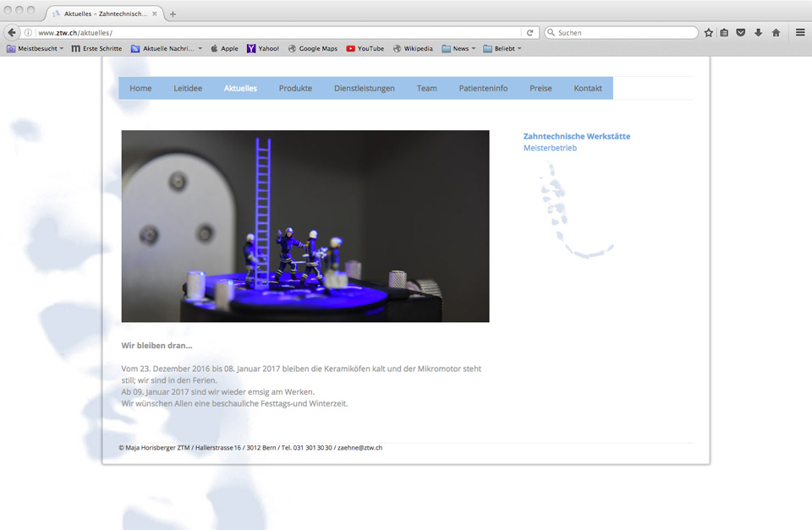The height and width of the screenshot is (530, 812).
Task: Select the Aktuelles menu item
Action: point(240,89)
